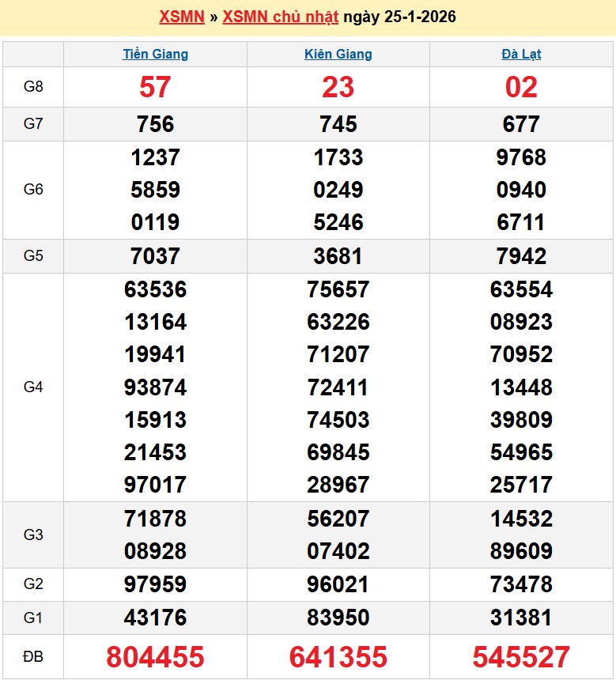Click the special prize number 804455
The image size is (616, 680).
click(155, 657)
